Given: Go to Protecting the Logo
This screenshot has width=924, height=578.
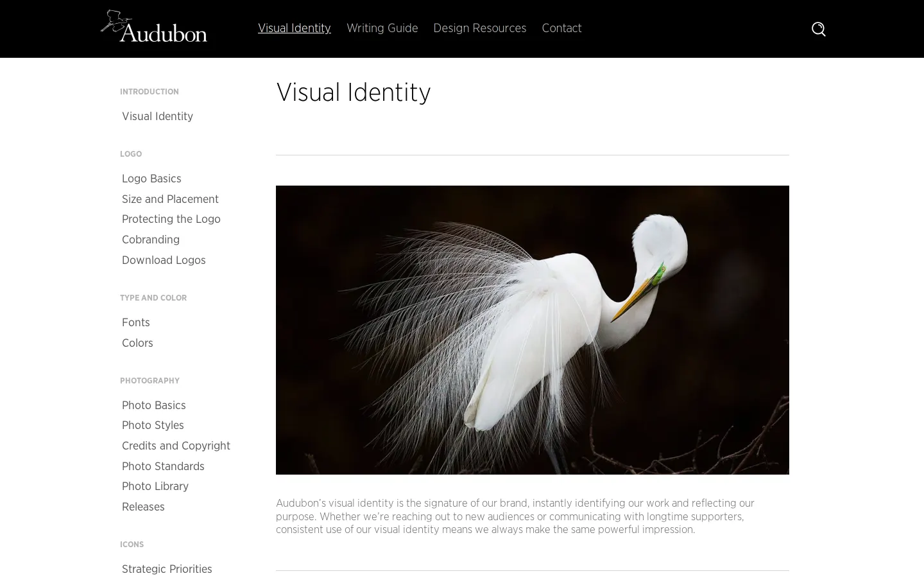Looking at the screenshot, I should pyautogui.click(x=171, y=219).
